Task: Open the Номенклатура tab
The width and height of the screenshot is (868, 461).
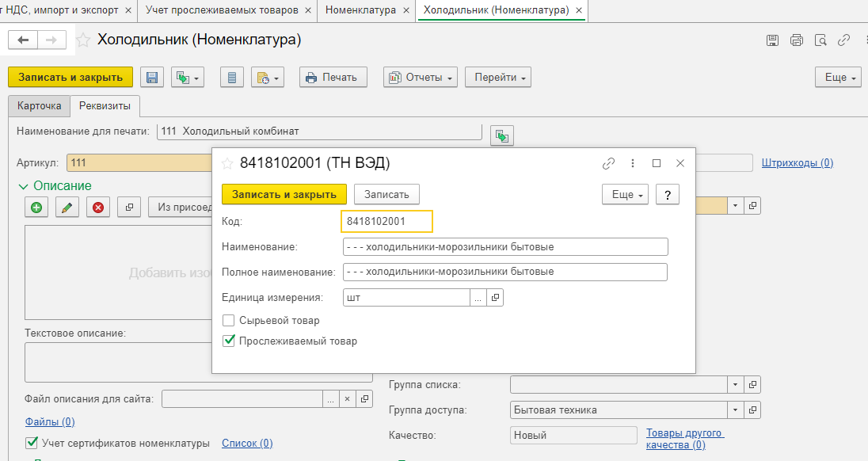Action: [x=360, y=10]
